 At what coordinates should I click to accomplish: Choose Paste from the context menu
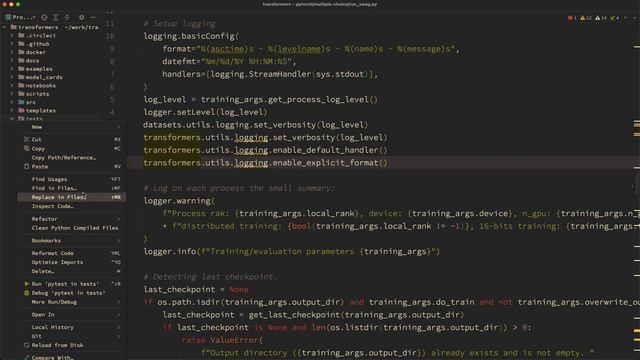coord(71,167)
